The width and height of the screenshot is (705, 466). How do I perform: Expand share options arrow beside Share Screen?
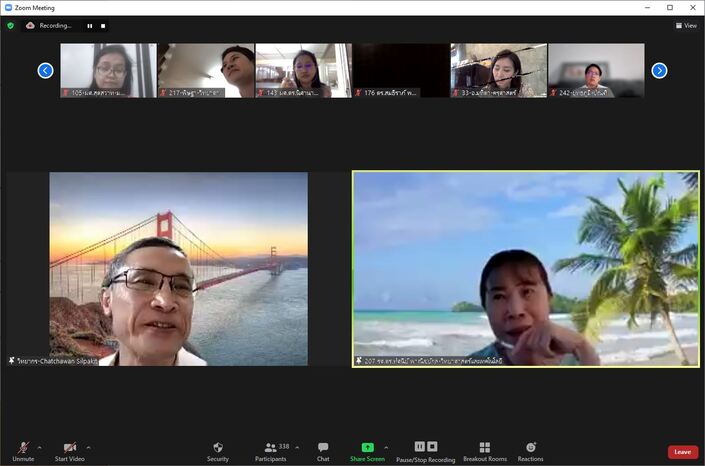(x=386, y=447)
